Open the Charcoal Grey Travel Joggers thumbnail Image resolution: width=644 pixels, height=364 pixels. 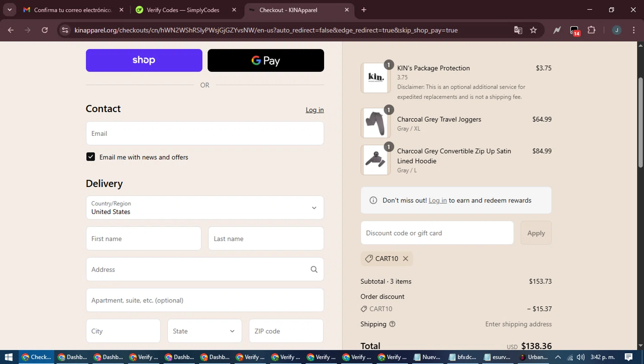376,123
